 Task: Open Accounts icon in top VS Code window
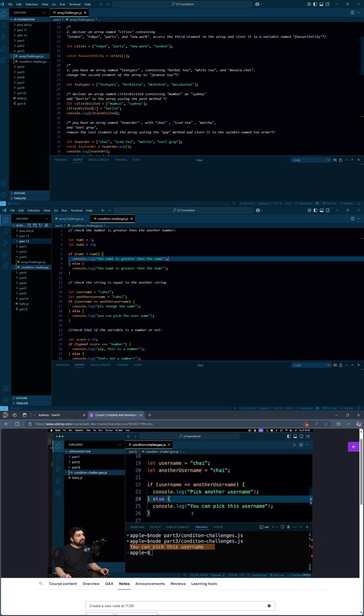pos(4,183)
